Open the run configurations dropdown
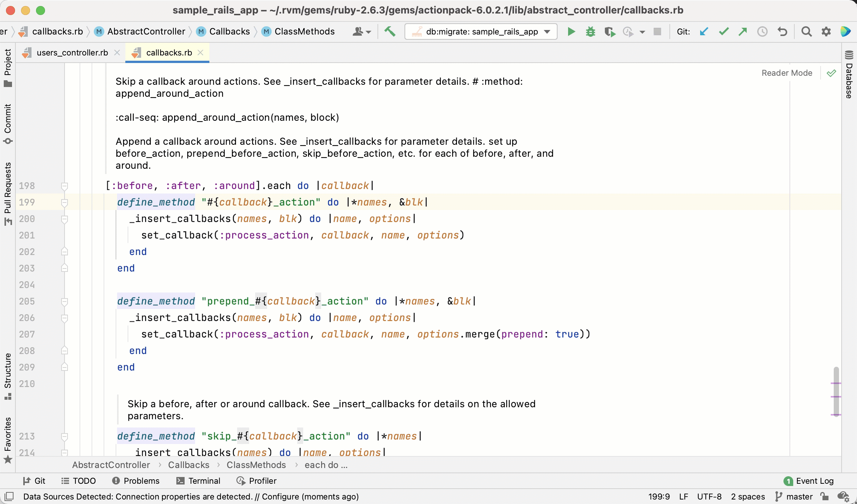 [547, 31]
